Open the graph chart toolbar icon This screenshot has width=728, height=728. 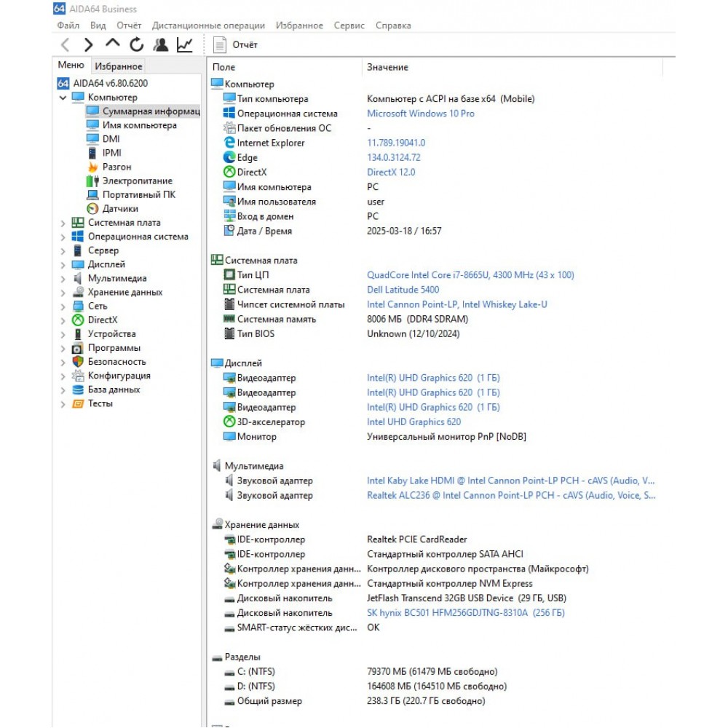click(x=185, y=44)
